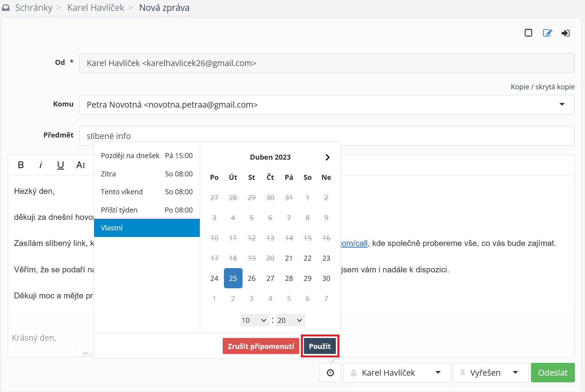Screen dimensions: 585x392
Task: Go to next month in calendar
Action: pos(327,157)
